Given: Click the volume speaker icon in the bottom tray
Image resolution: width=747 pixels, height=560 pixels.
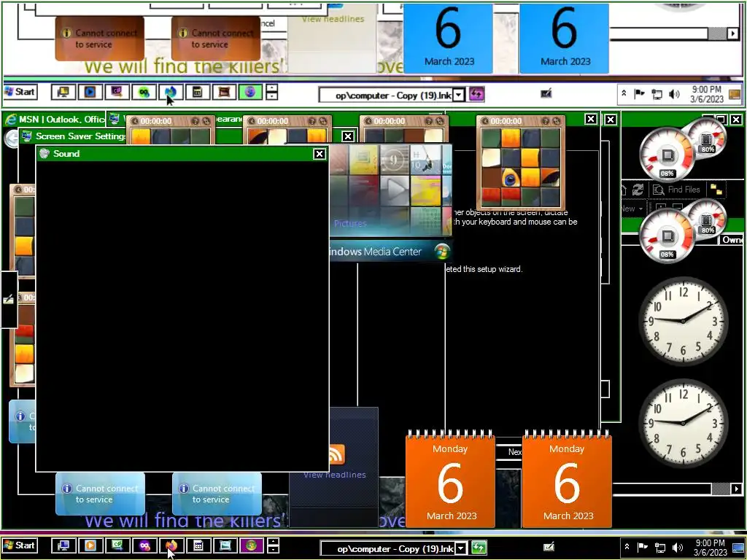Looking at the screenshot, I should click(x=677, y=548).
